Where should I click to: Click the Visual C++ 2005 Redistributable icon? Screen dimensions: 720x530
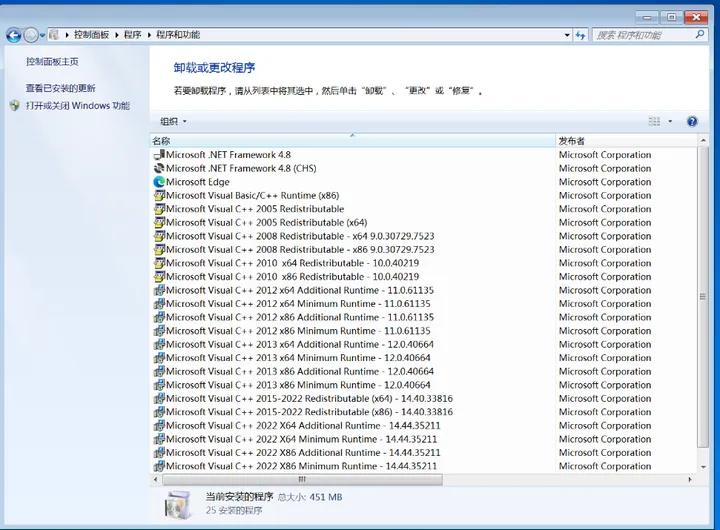[x=159, y=209]
